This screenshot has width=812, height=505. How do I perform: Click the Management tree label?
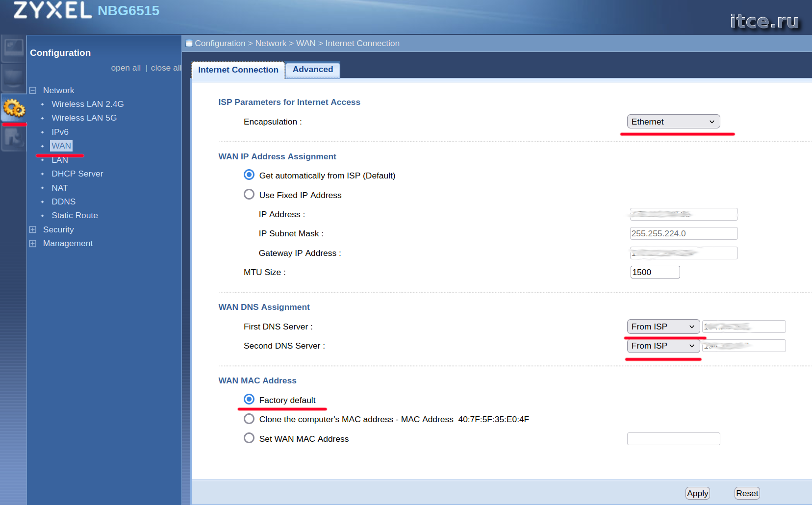pos(68,243)
